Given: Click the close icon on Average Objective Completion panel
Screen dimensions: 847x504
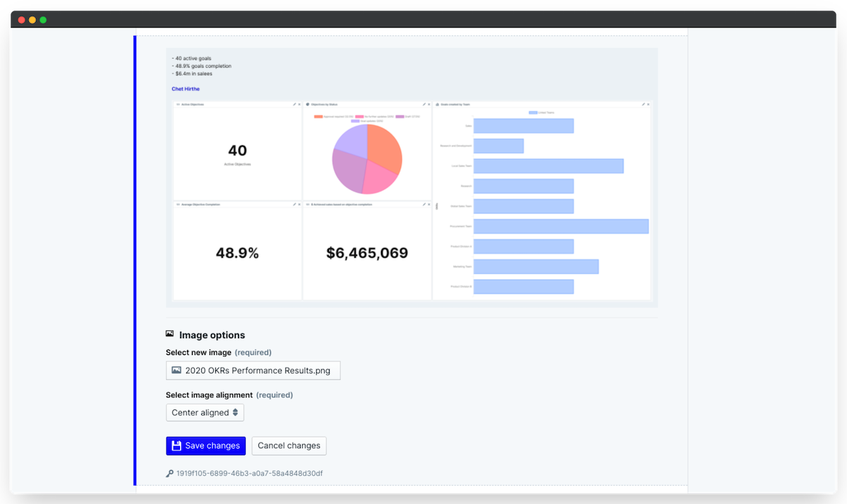Looking at the screenshot, I should [x=299, y=205].
